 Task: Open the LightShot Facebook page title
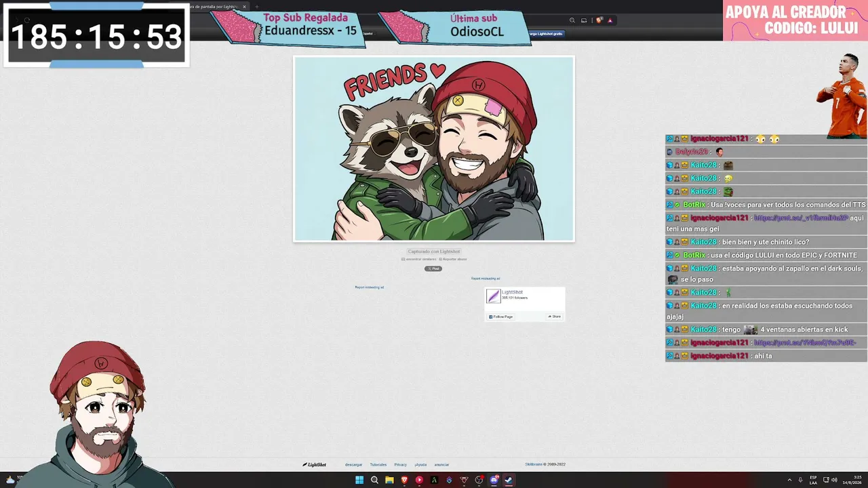coord(512,292)
